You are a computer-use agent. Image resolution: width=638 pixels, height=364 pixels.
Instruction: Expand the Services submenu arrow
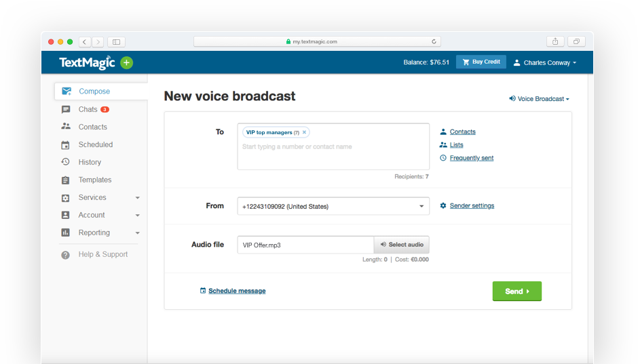[138, 198]
